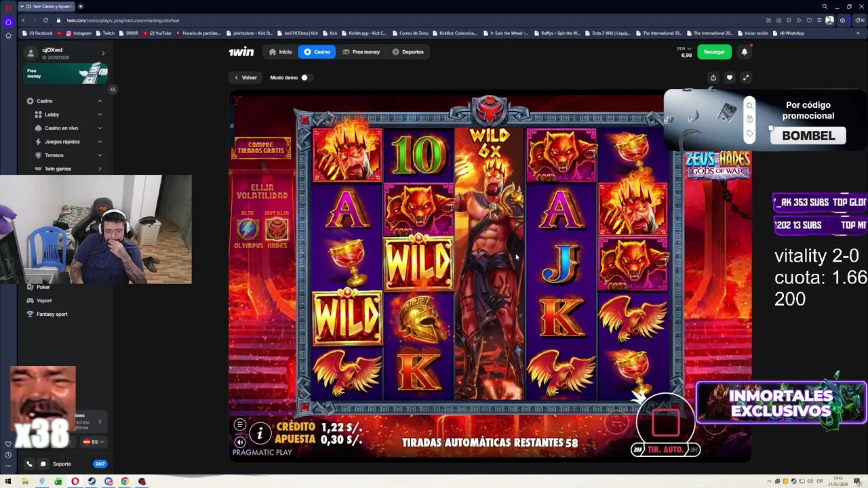Viewport: 868px width, 488px height.
Task: Expand the Lobby submenu
Action: [100, 115]
